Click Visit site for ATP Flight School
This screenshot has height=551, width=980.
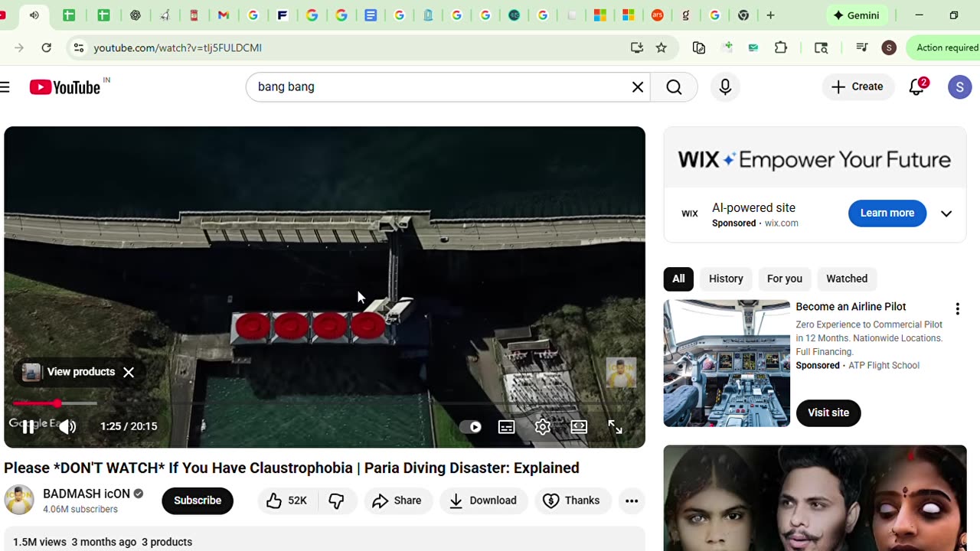click(828, 413)
